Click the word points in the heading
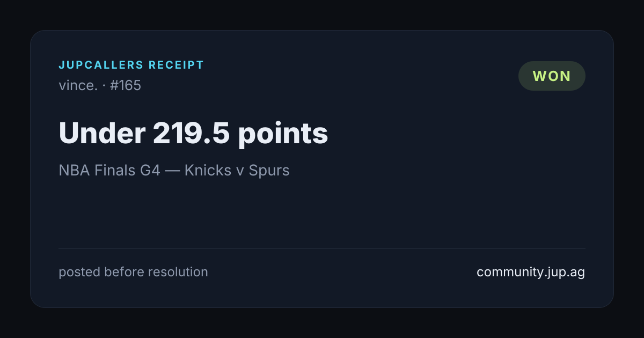644x338 pixels. pyautogui.click(x=283, y=134)
